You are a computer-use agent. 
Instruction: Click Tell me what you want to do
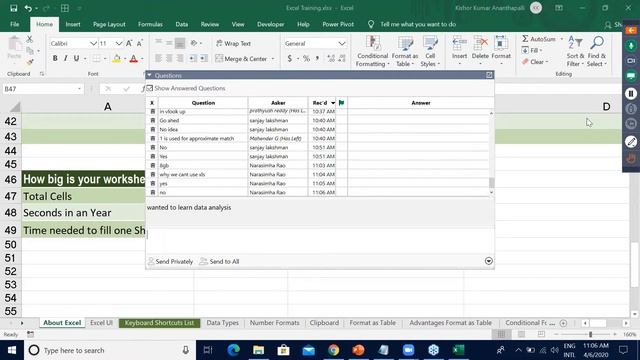pos(418,24)
